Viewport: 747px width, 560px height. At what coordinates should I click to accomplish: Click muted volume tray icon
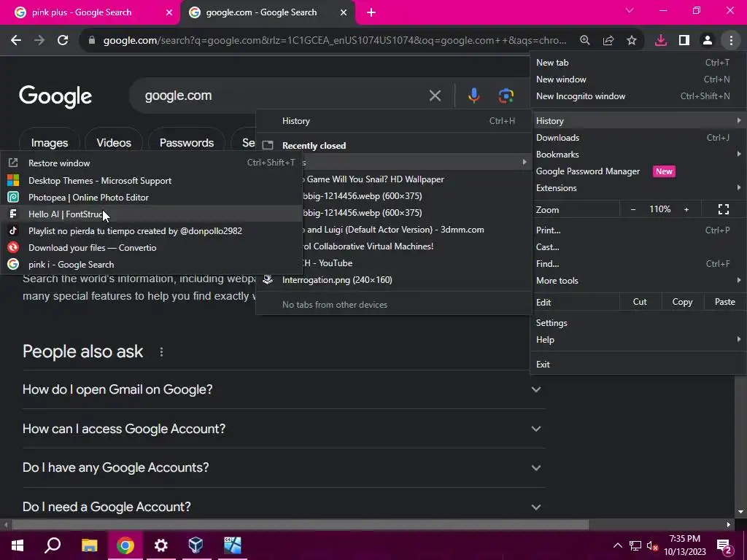click(652, 545)
